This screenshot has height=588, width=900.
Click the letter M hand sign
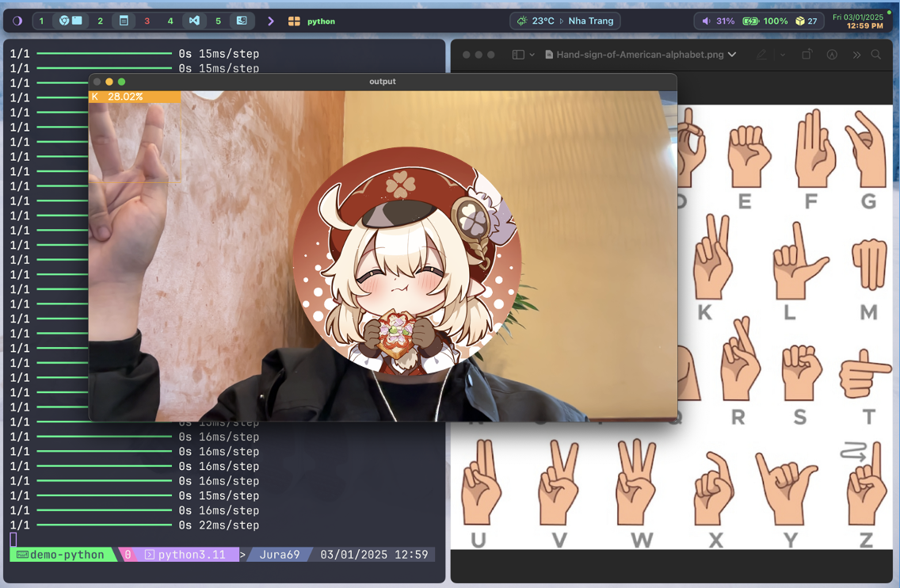coord(870,264)
